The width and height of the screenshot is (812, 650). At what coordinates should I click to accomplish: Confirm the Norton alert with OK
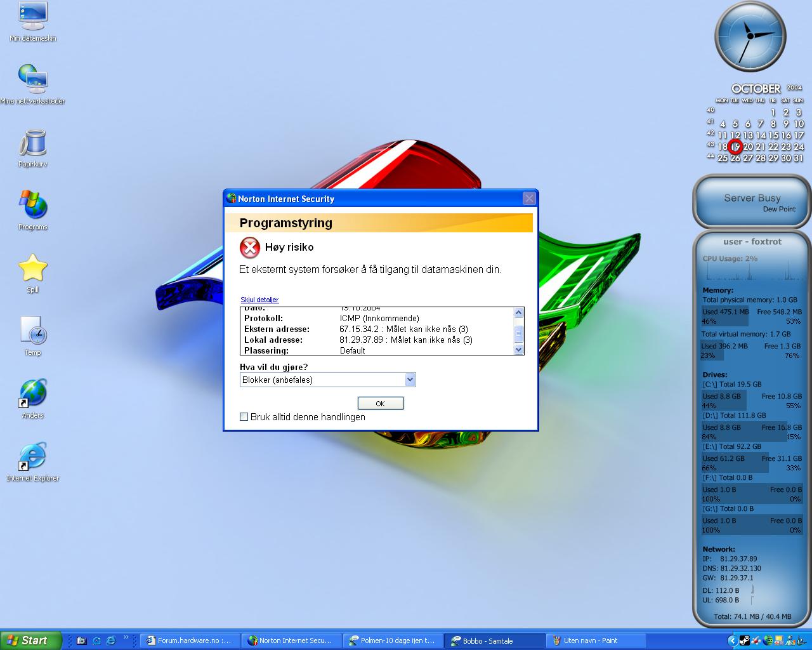pyautogui.click(x=381, y=403)
